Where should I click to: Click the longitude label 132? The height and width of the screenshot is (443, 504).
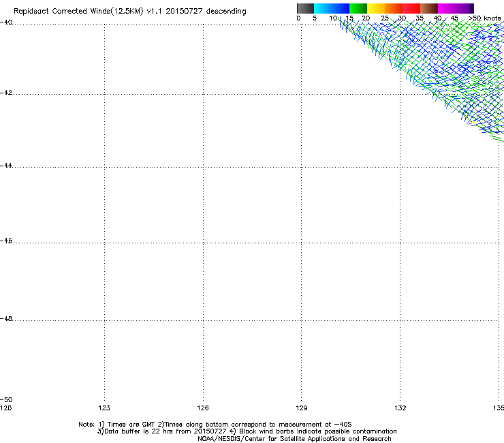point(400,408)
